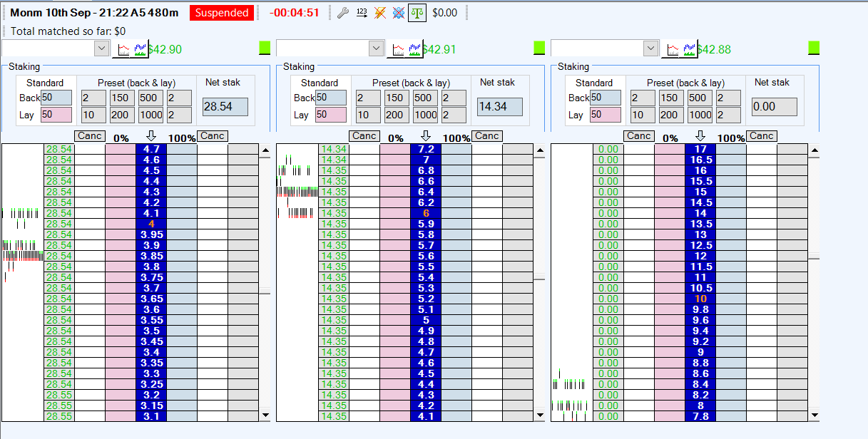Select preset stake 200 in middle Staking panel
The width and height of the screenshot is (868, 439).
coord(397,115)
